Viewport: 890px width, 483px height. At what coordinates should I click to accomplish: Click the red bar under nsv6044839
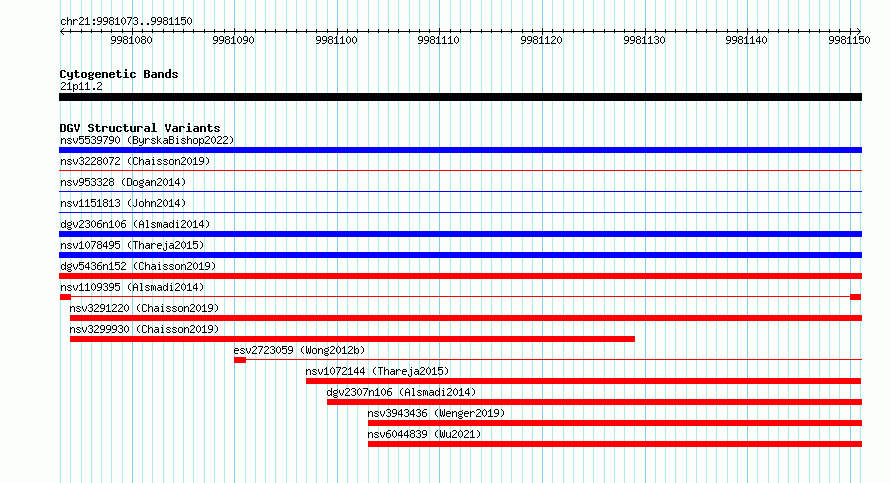615,444
